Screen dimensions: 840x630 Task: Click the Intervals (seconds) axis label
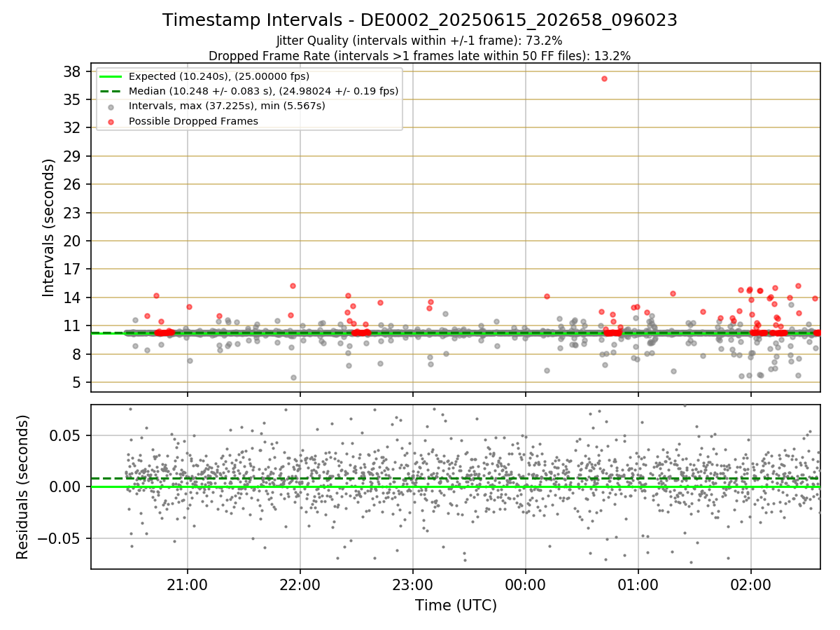[48, 227]
